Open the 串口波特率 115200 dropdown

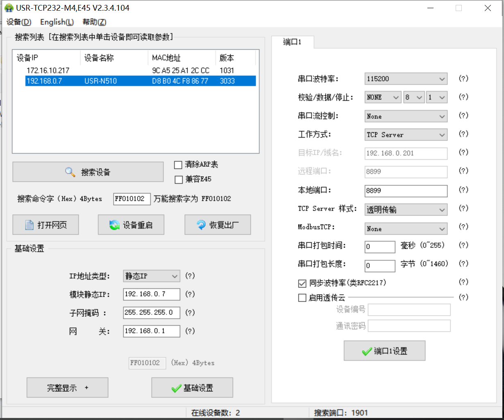tap(406, 79)
